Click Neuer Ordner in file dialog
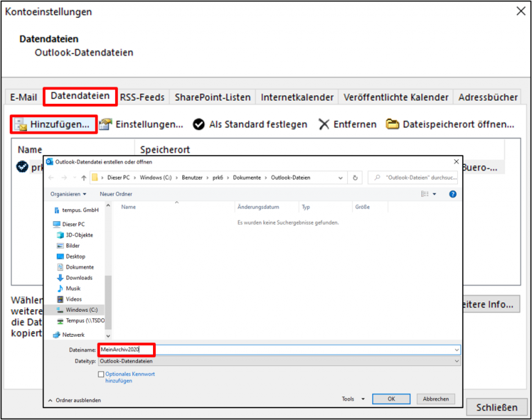 116,194
